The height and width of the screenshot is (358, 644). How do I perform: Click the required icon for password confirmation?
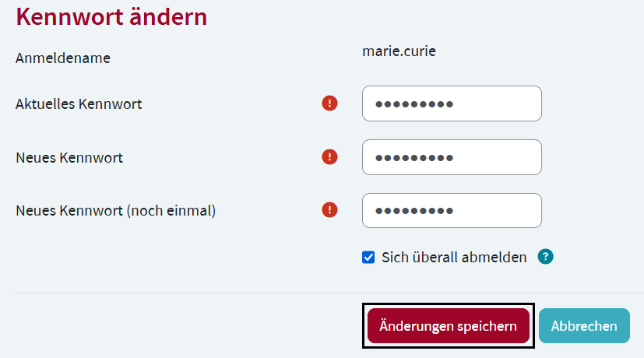(330, 210)
